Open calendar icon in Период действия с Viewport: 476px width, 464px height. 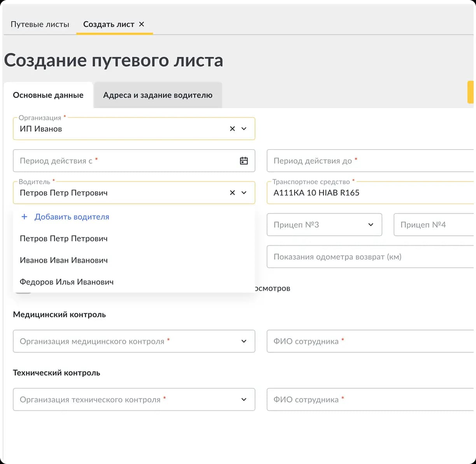point(244,161)
